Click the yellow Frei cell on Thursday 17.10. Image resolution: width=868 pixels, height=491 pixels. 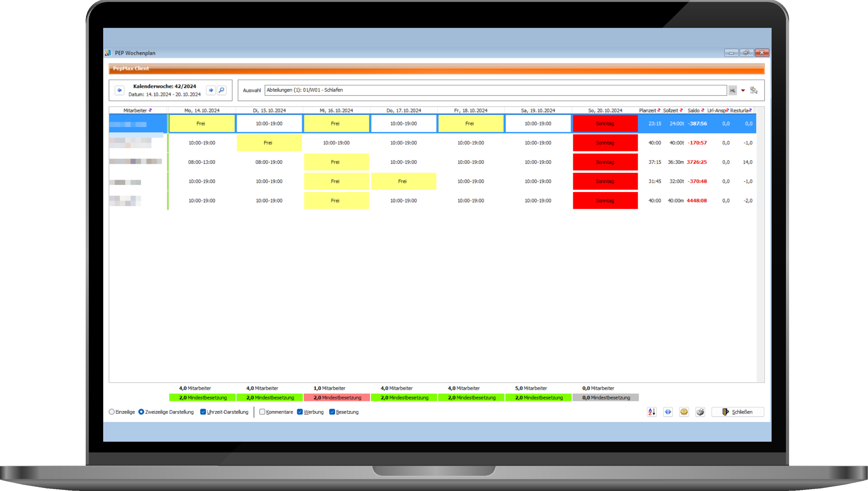(x=403, y=181)
